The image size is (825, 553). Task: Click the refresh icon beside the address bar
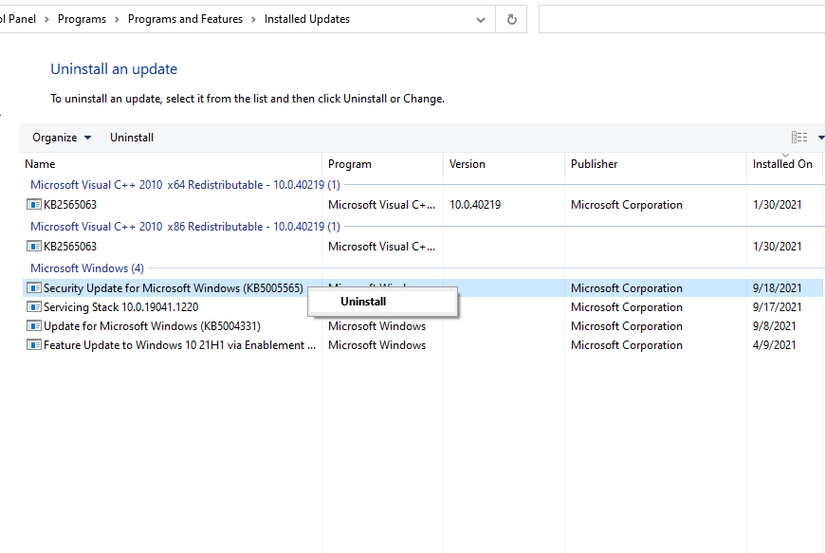coord(511,19)
